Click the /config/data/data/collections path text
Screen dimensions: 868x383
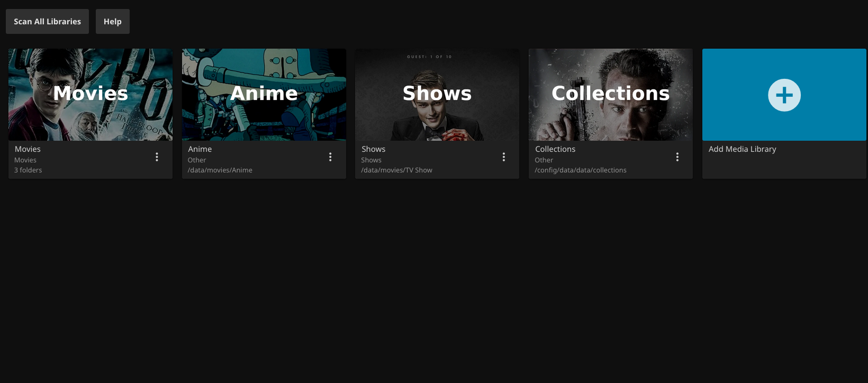(x=581, y=170)
